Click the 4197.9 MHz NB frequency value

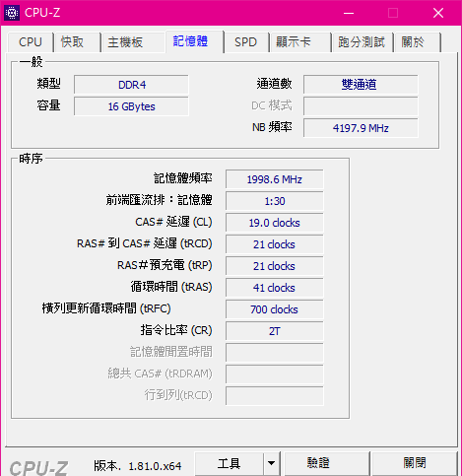(x=361, y=128)
